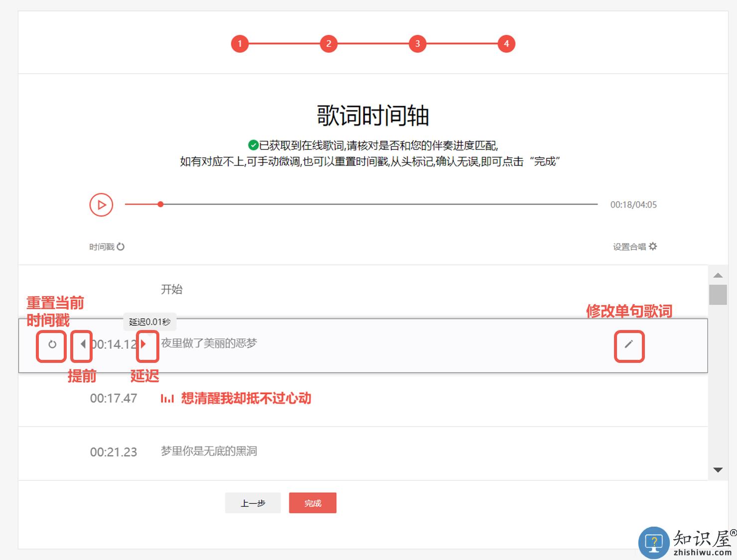Click the equalizer icon on playing lyric

pos(167,399)
